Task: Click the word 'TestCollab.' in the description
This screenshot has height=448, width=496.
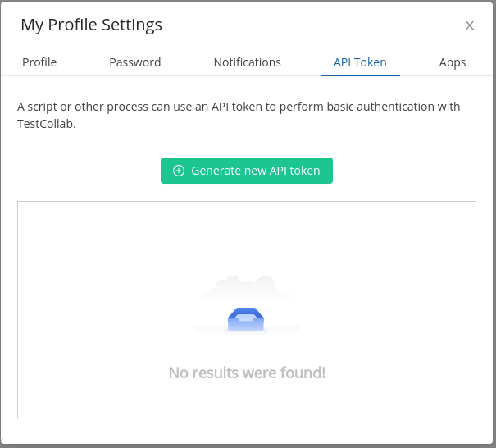Action: pos(47,124)
